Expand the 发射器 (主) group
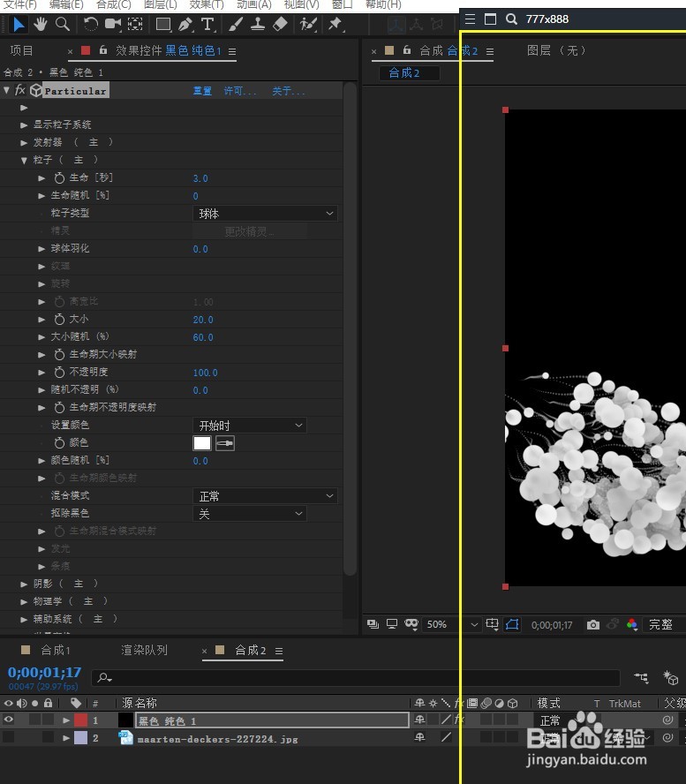 click(24, 142)
